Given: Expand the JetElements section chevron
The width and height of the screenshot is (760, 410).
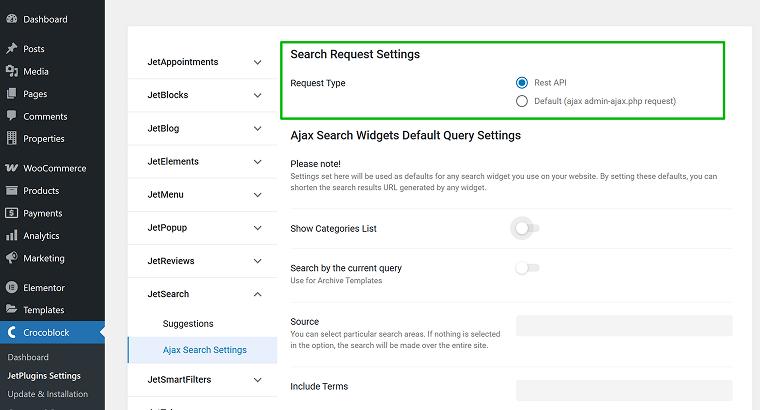Looking at the screenshot, I should (x=257, y=161).
